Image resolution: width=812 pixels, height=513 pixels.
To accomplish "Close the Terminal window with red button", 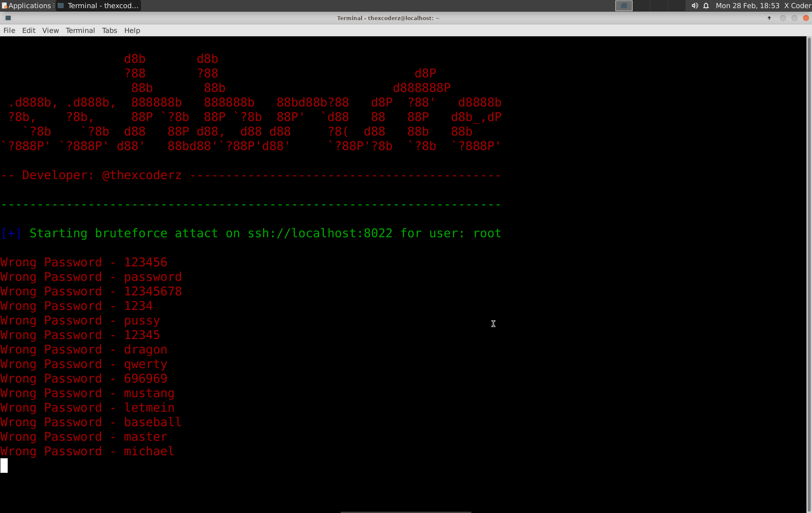I will tap(806, 18).
